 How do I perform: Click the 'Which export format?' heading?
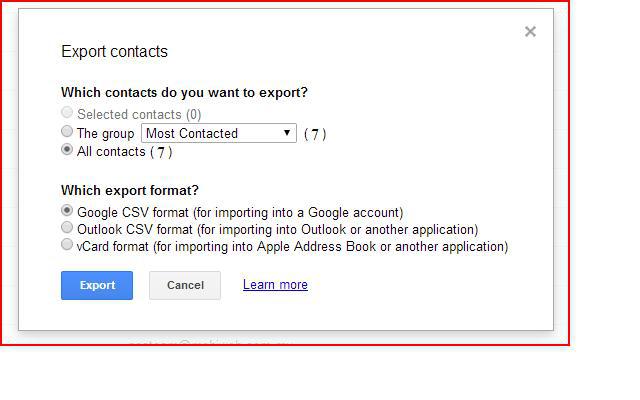point(130,190)
